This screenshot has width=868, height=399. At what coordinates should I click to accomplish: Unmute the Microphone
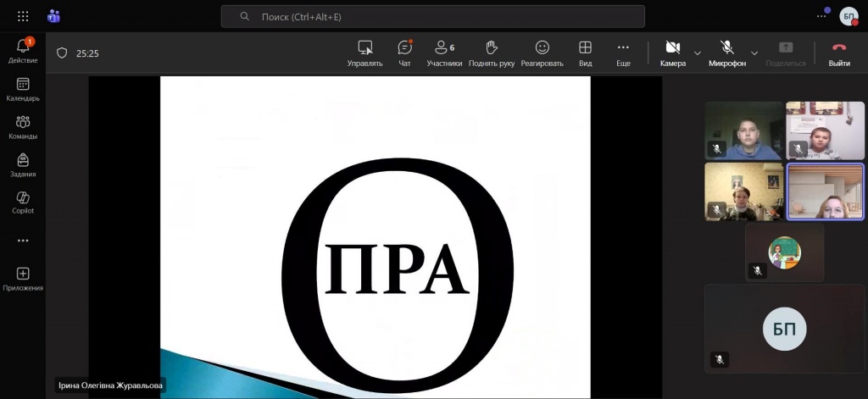pos(726,53)
